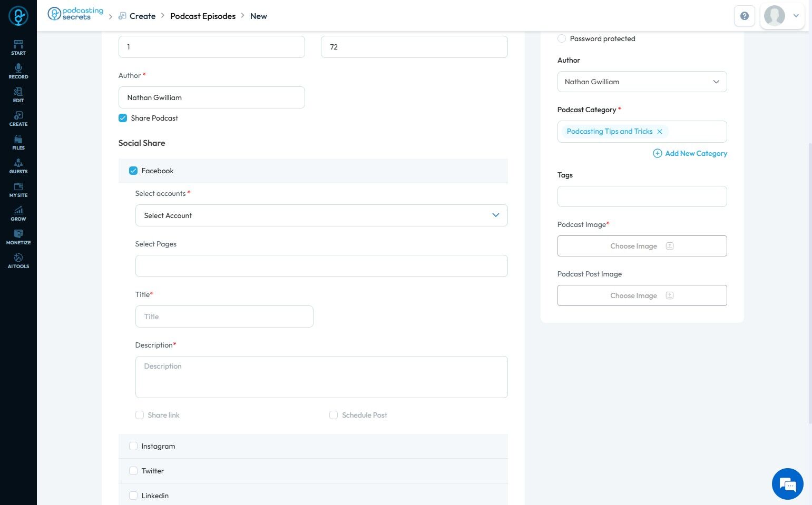Select the Password protected radio button

coord(562,38)
